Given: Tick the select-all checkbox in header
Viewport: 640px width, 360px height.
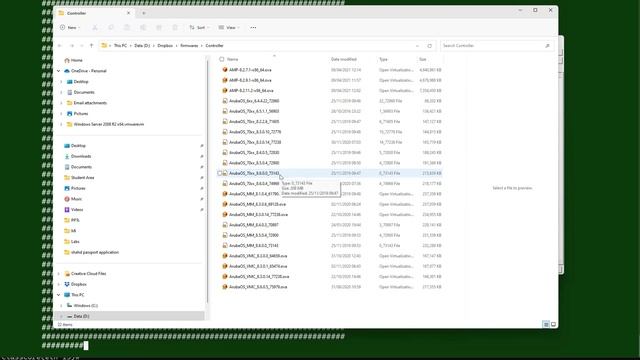Looking at the screenshot, I should click(222, 59).
